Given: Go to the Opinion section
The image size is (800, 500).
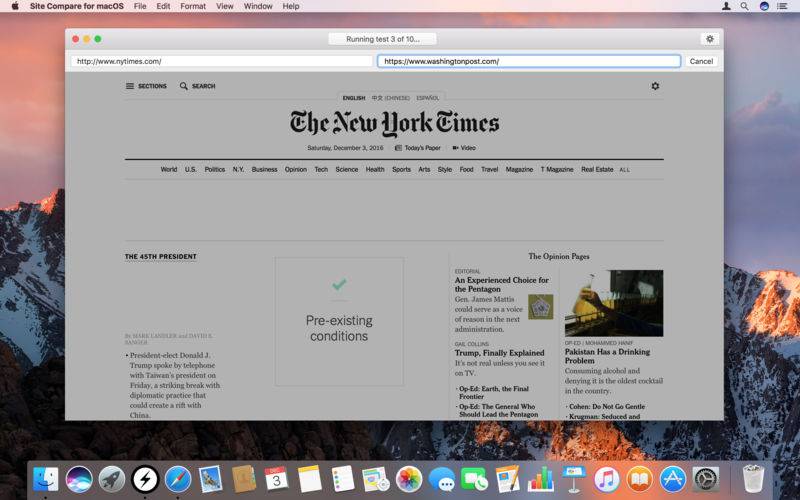Looking at the screenshot, I should pyautogui.click(x=296, y=169).
